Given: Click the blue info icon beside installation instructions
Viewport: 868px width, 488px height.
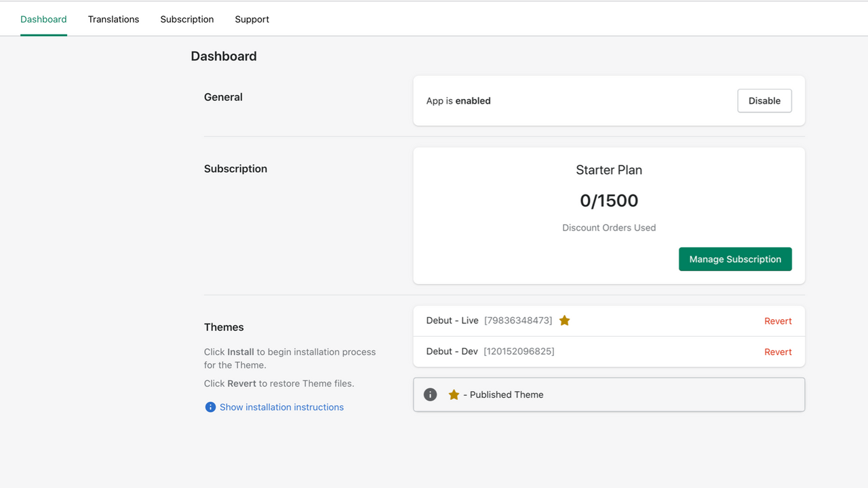Looking at the screenshot, I should (210, 407).
